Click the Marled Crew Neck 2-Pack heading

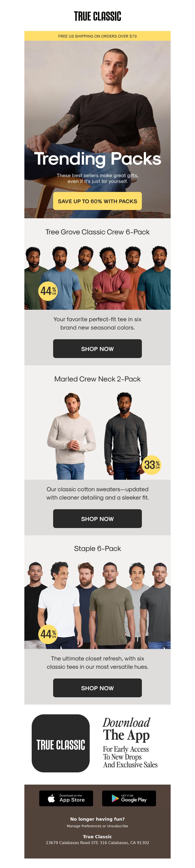[97, 379]
